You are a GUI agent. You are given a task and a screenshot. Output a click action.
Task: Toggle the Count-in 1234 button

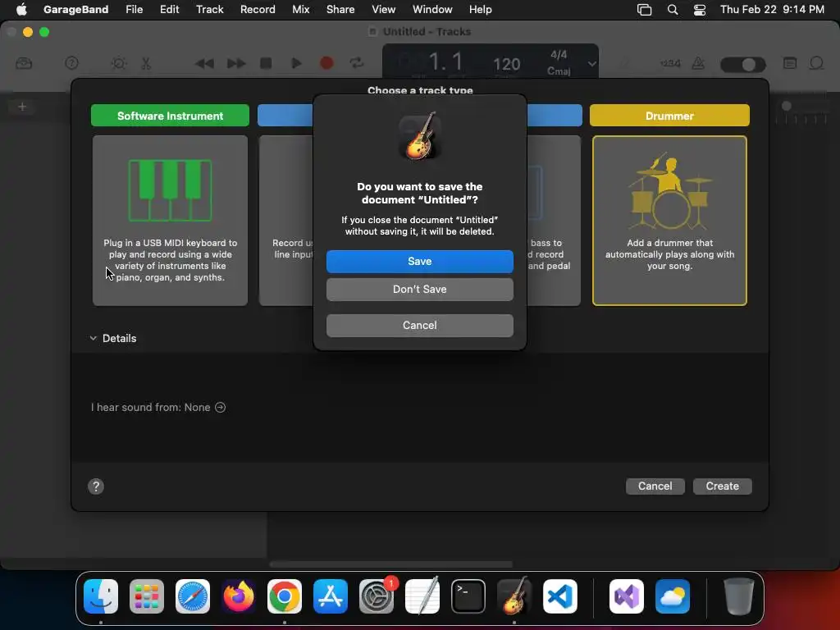pos(669,63)
